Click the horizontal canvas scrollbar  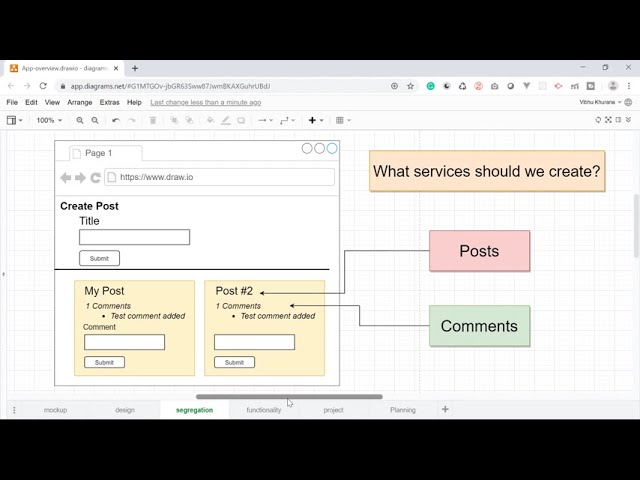pyautogui.click(x=289, y=396)
